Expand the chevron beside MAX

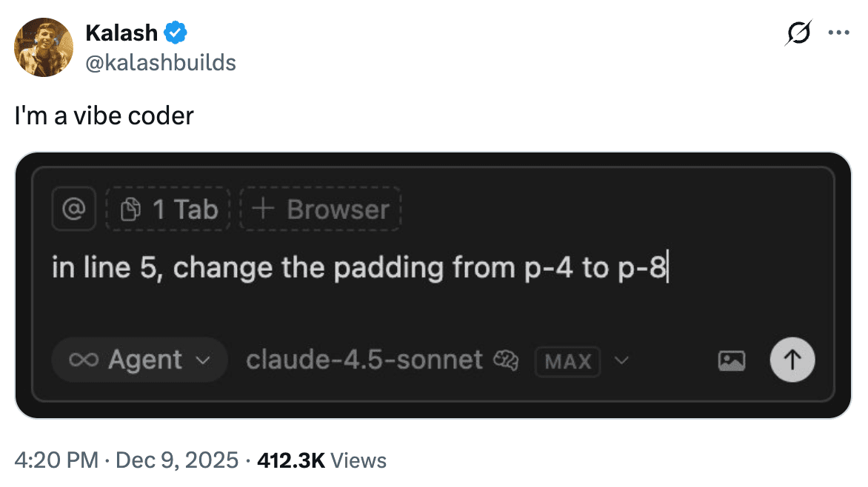coord(622,360)
